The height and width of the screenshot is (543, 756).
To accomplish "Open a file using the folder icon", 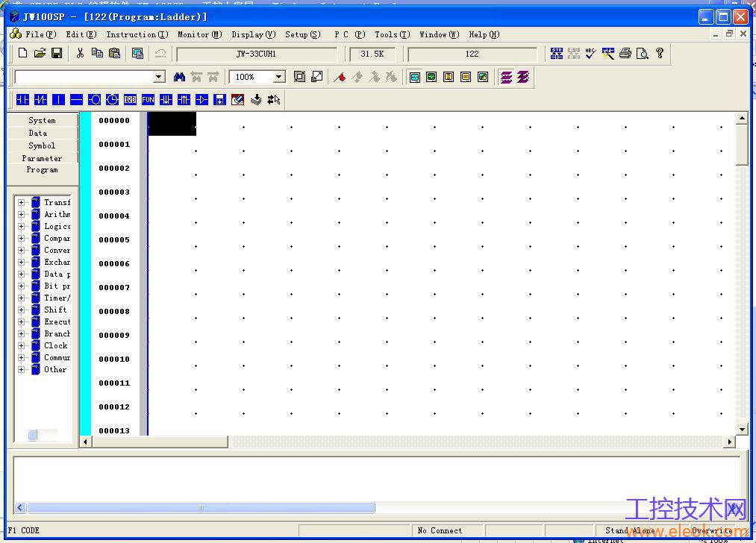I will pyautogui.click(x=40, y=53).
